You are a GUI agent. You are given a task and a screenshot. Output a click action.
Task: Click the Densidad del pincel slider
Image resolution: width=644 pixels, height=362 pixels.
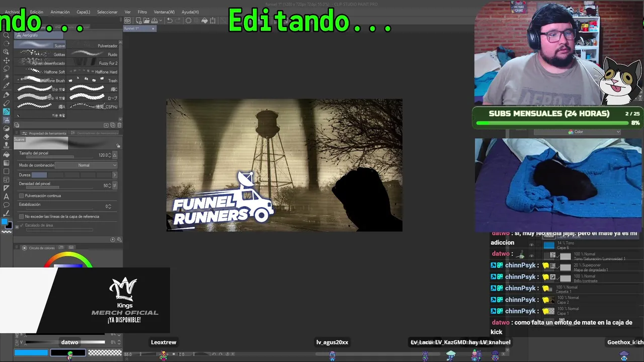60,189
